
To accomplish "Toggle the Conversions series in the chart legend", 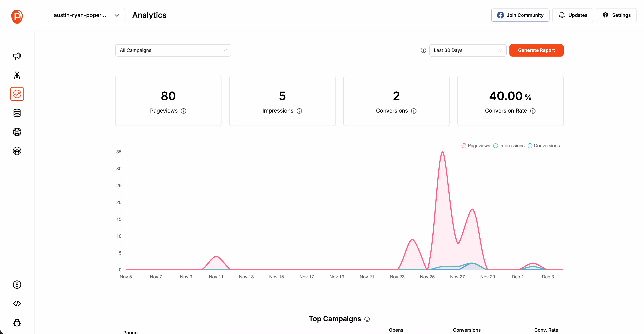I will [544, 145].
